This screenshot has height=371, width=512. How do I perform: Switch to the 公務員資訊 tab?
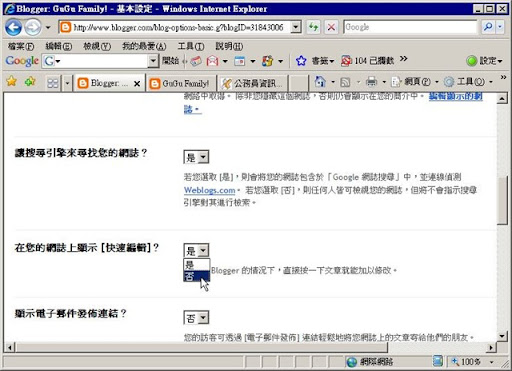point(252,83)
